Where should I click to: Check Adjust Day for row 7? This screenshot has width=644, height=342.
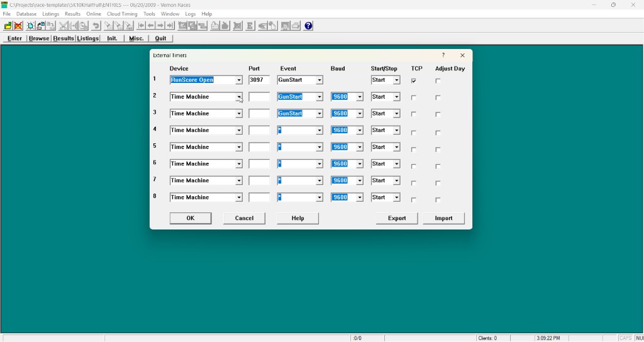pos(438,183)
